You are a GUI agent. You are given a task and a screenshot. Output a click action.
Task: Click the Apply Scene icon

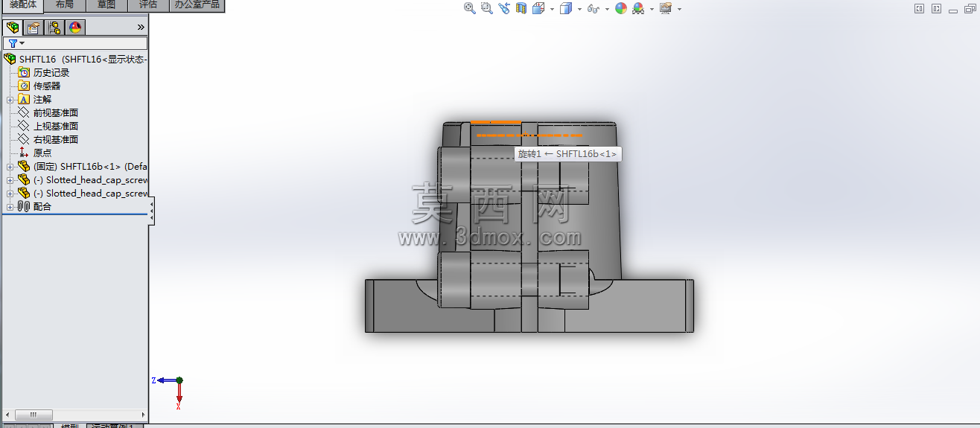click(x=638, y=8)
